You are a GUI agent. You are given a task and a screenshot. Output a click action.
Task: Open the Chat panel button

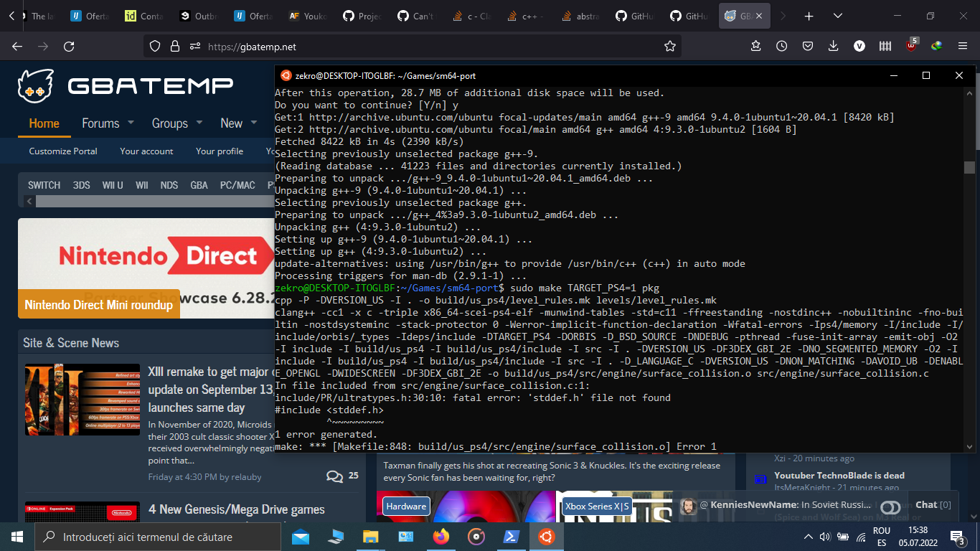pos(933,505)
